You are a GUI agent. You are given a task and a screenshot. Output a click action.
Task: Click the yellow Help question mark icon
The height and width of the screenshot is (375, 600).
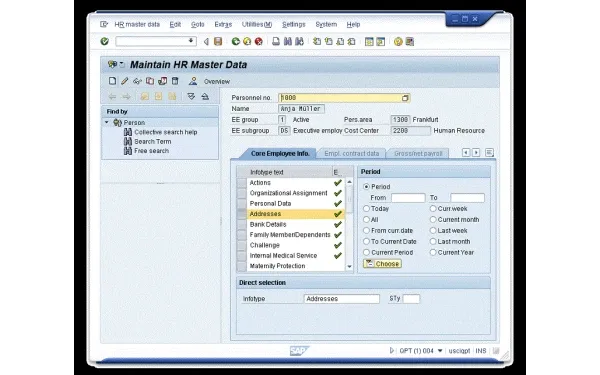click(x=398, y=41)
